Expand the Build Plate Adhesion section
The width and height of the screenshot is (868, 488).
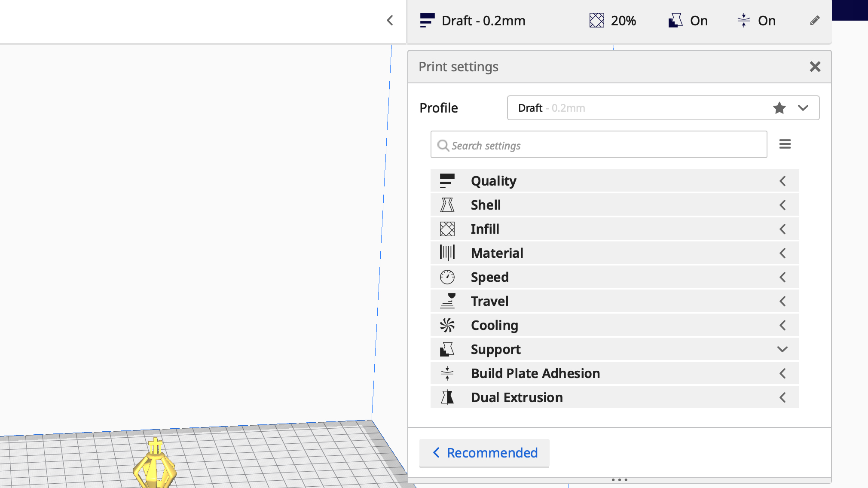click(x=782, y=373)
